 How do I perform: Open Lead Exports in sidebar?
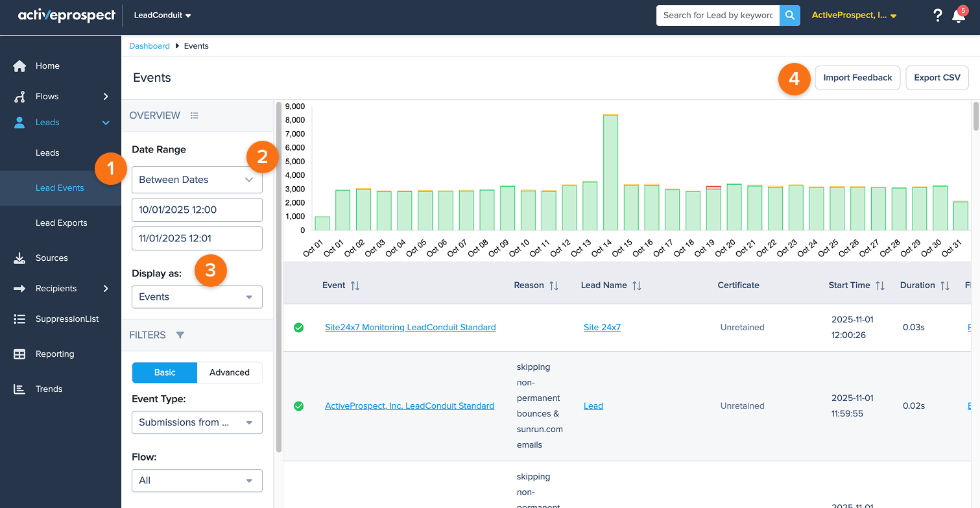click(x=61, y=223)
